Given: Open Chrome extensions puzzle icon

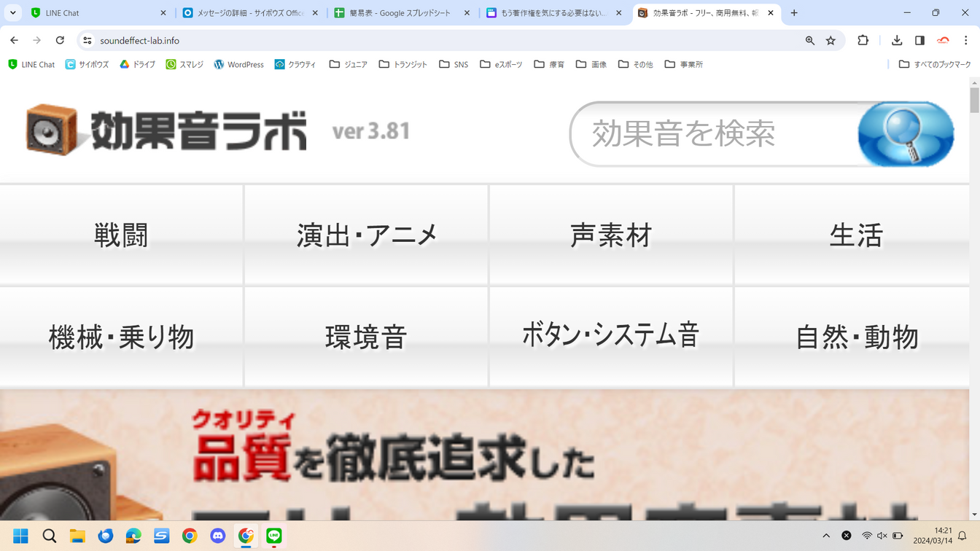Looking at the screenshot, I should (863, 41).
